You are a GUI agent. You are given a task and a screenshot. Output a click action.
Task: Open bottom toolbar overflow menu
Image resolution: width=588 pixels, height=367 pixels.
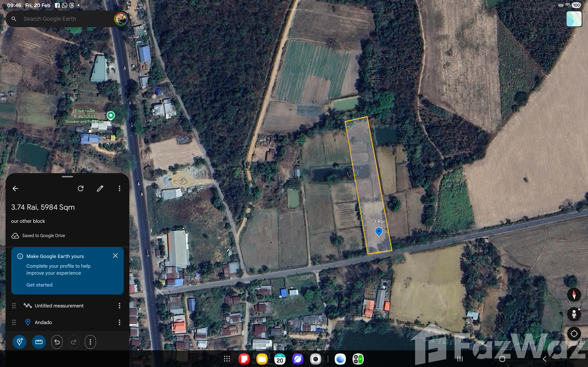point(90,342)
